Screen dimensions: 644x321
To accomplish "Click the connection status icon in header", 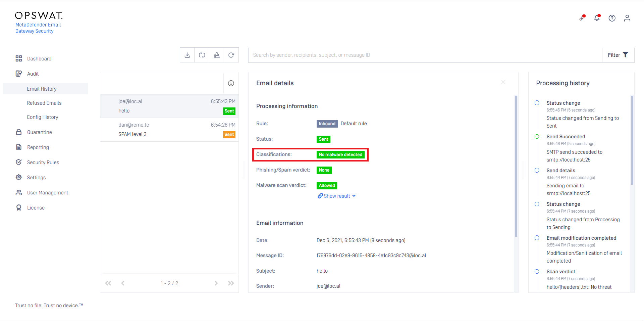I will point(582,18).
